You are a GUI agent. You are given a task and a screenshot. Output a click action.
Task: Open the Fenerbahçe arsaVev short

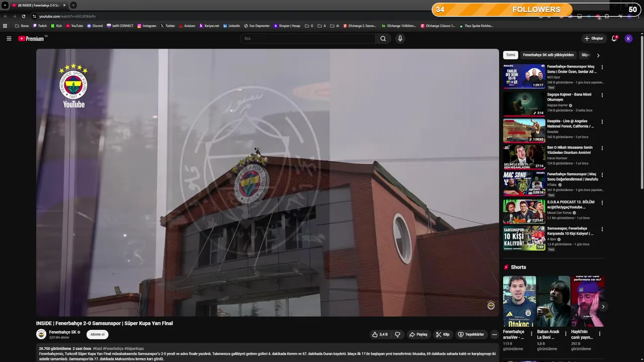tap(519, 301)
